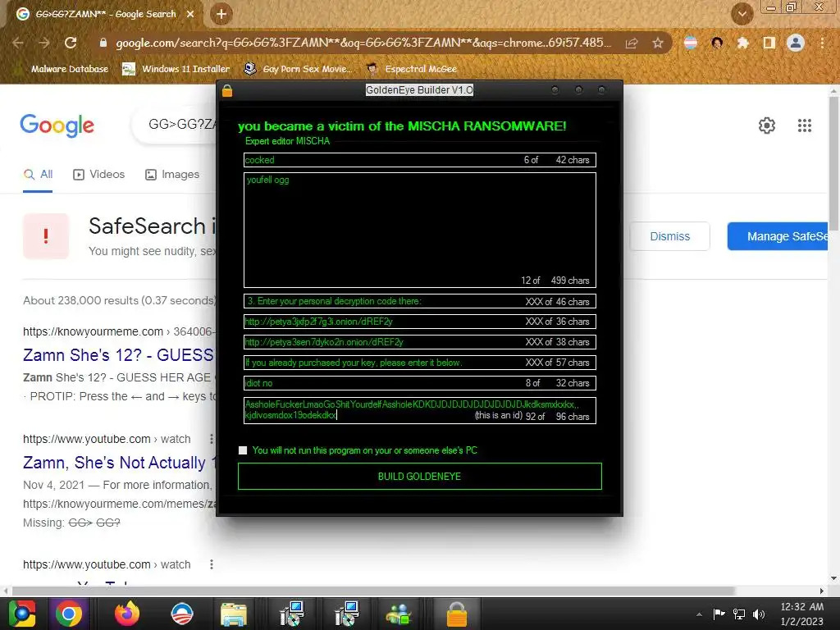Close the GG>GG?ZAMN** Google Search tab

(190, 15)
